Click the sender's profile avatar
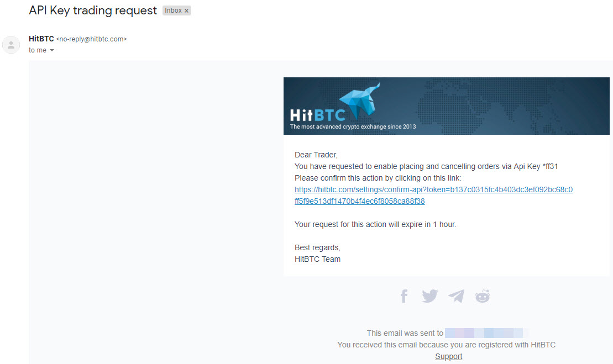Screen dimensions: 613x364 click(11, 45)
